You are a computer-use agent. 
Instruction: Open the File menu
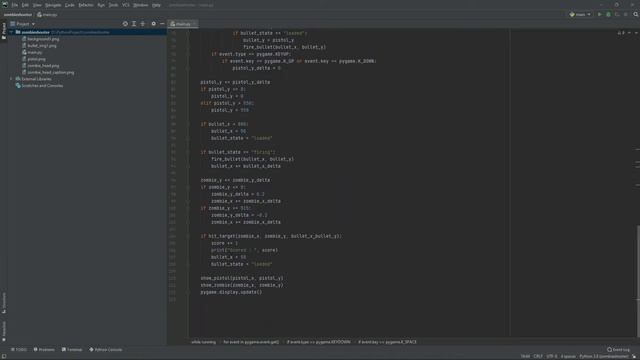(x=15, y=5)
